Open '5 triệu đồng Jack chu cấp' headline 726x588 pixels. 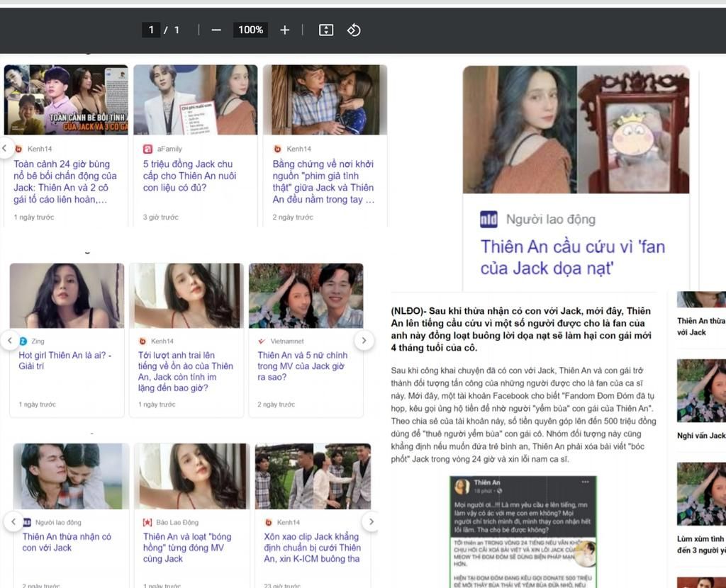tap(190, 176)
